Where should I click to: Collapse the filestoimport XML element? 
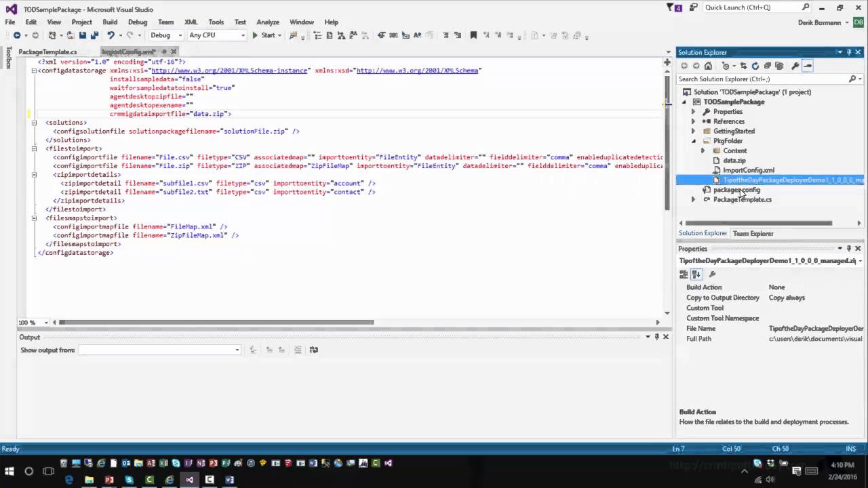34,148
